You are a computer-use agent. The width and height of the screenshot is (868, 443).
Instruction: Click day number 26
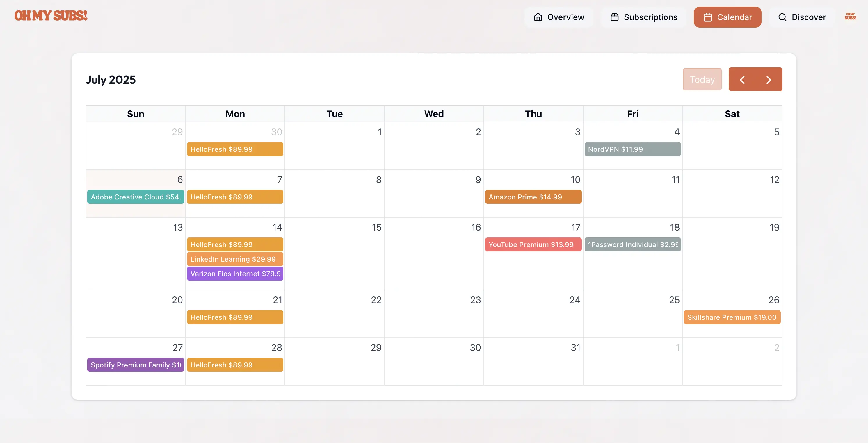tap(774, 300)
